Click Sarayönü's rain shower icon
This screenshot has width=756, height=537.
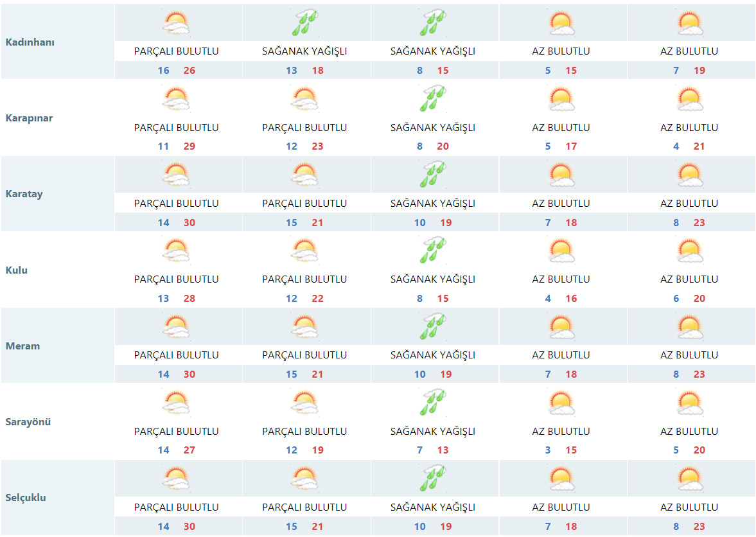(433, 403)
